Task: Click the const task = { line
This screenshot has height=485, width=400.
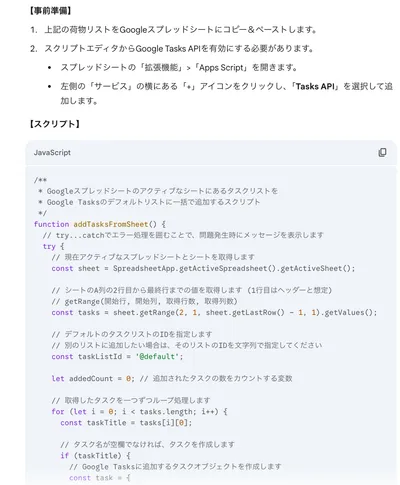Action: coord(100,478)
